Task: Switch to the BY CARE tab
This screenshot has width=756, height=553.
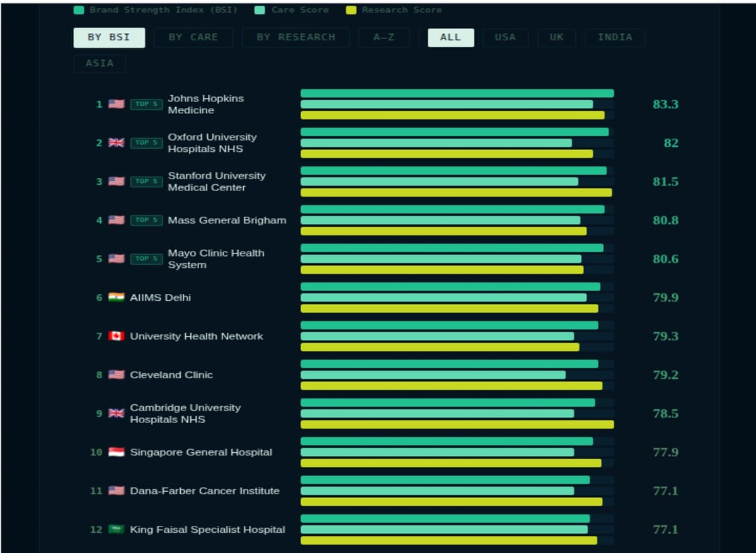Action: [193, 37]
